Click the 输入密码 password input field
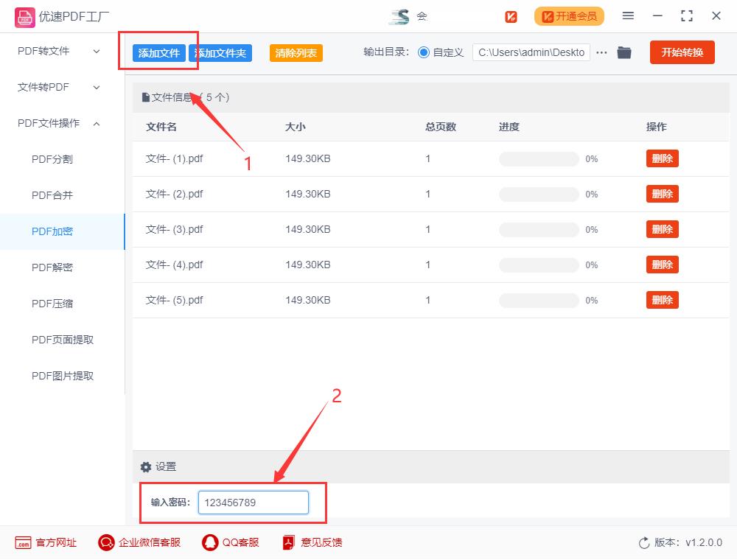 coord(254,503)
